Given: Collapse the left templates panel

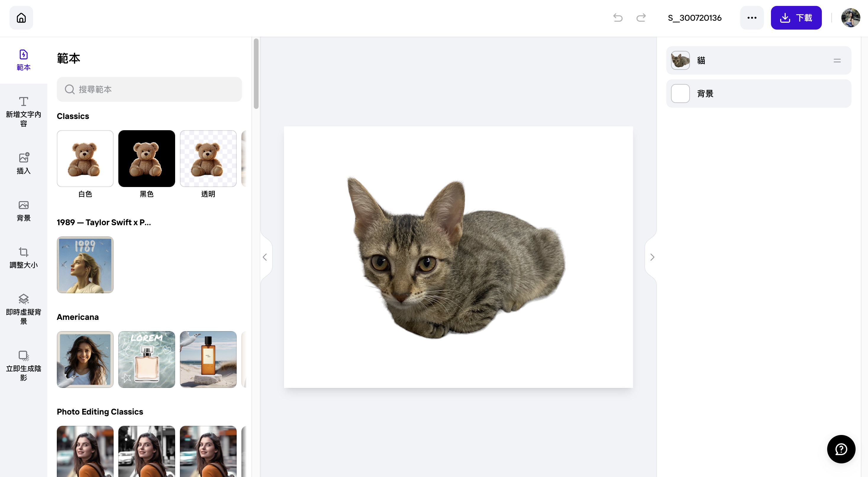Looking at the screenshot, I should click(x=265, y=257).
